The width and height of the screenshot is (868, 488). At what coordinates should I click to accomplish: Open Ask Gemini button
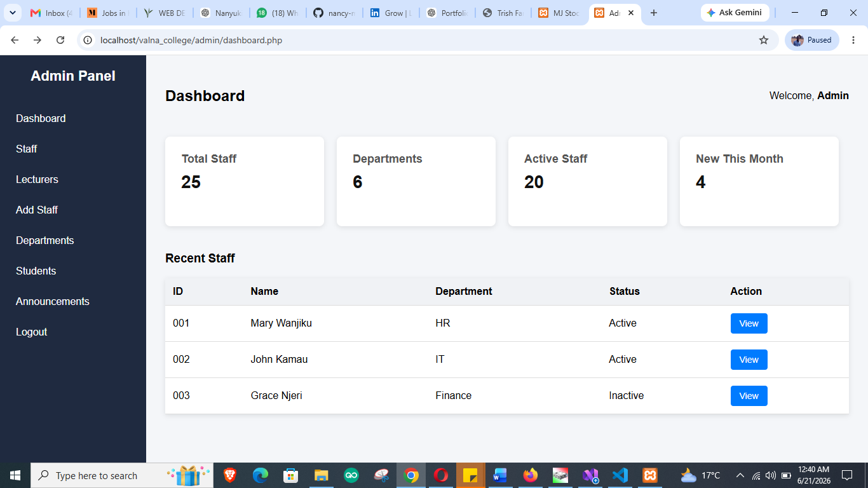[x=735, y=13]
